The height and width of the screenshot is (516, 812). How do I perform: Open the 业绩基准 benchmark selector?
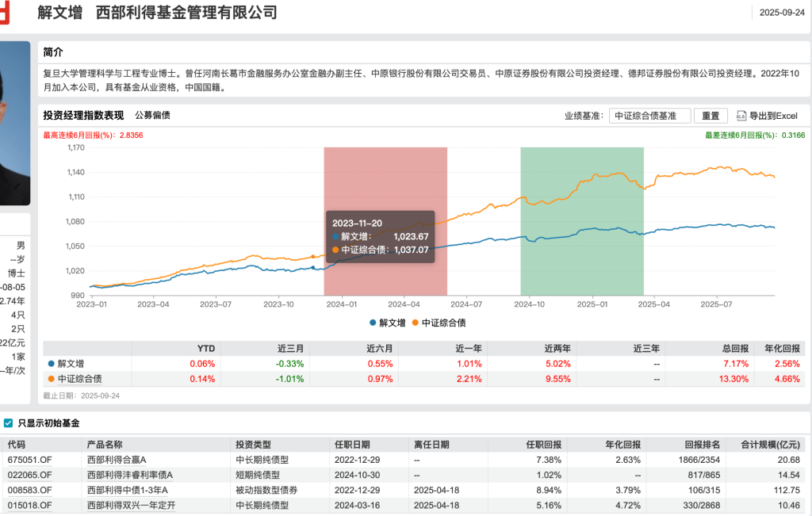pyautogui.click(x=649, y=116)
